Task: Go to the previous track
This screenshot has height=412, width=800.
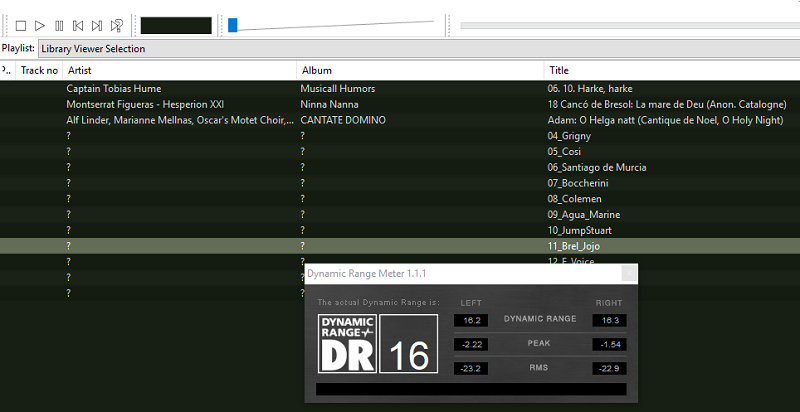Action: (78, 25)
